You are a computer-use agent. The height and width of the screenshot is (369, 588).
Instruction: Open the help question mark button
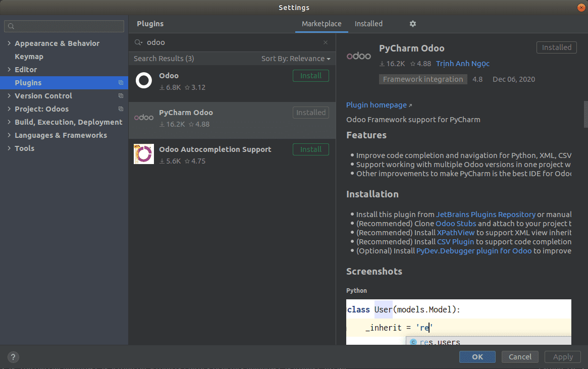13,357
